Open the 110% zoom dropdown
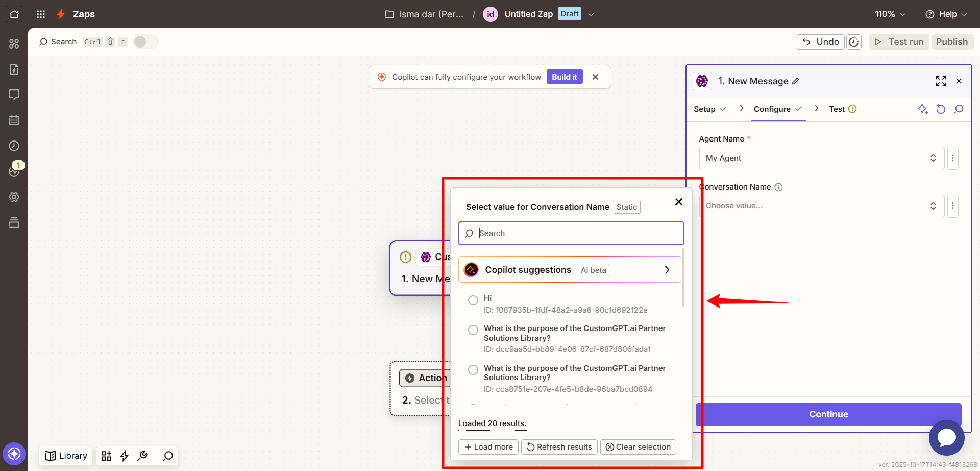The image size is (980, 471). click(x=890, y=14)
